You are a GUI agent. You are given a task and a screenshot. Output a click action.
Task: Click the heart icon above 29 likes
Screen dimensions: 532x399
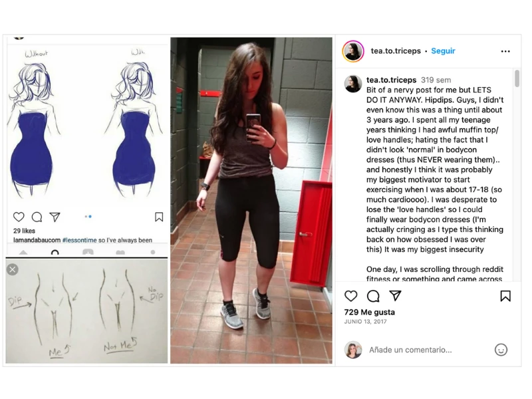(19, 217)
